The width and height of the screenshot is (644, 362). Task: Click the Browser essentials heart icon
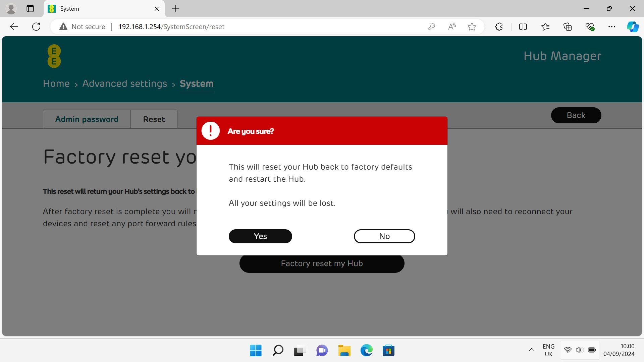point(590,26)
